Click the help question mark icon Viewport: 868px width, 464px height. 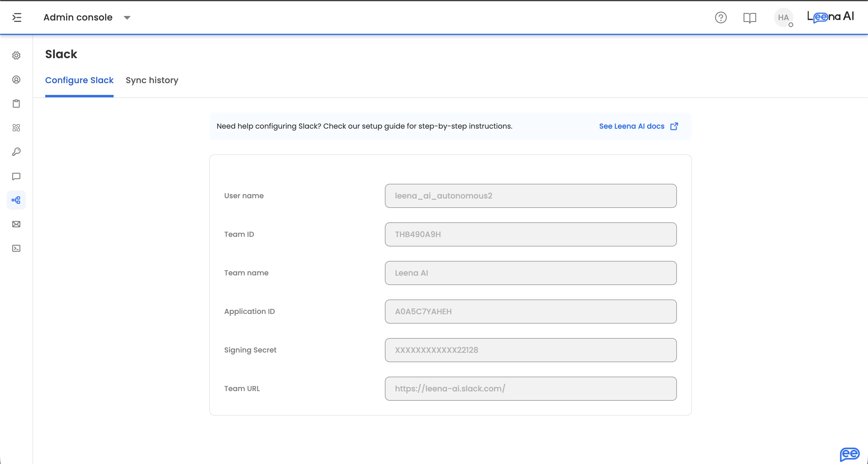tap(721, 17)
